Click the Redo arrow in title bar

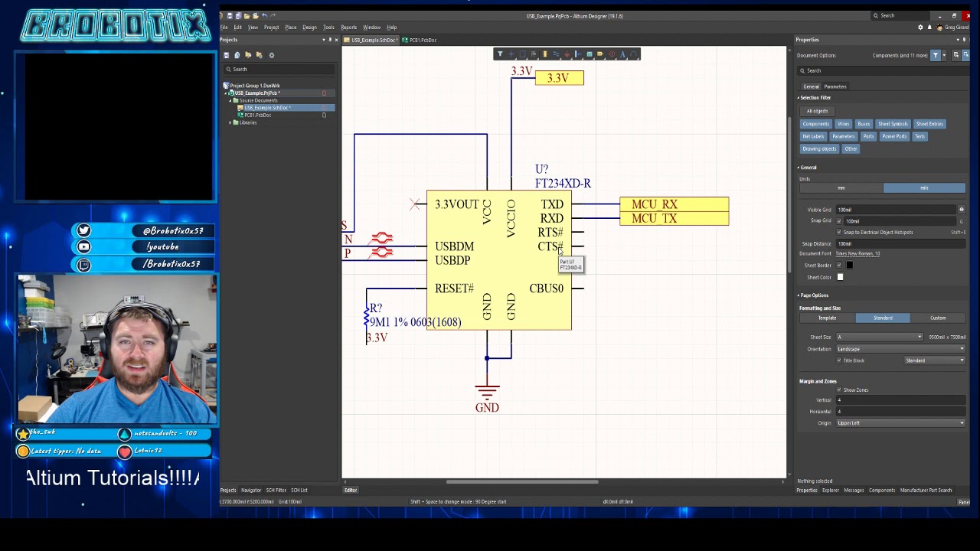click(x=273, y=15)
